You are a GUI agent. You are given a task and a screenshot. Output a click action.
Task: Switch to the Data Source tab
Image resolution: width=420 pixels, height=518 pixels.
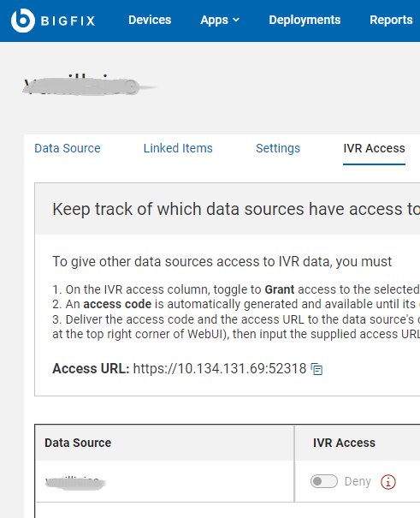(68, 148)
